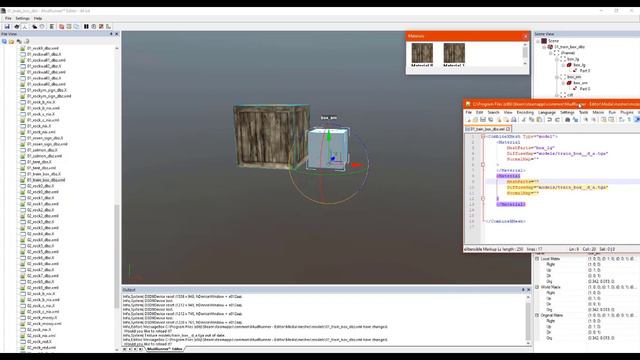Click the Paste icon in Notepad++ toolbar
Viewport: 640px width, 360px height.
pos(539,120)
